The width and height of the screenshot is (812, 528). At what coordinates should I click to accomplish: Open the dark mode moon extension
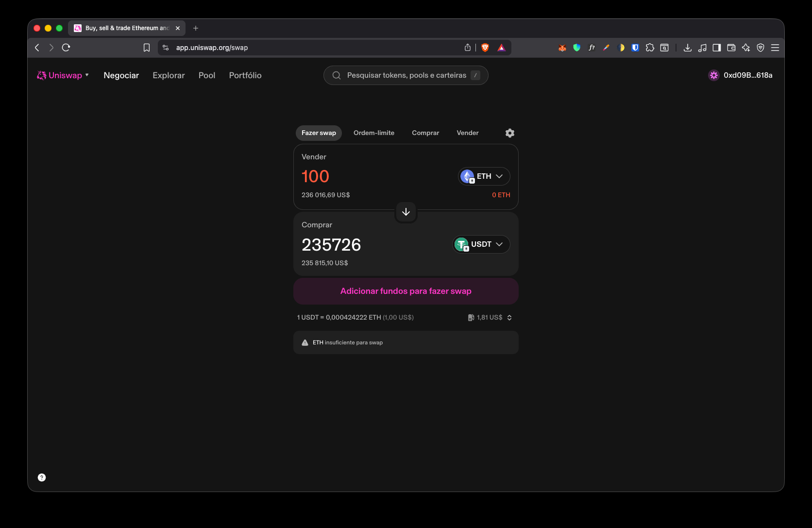click(621, 48)
